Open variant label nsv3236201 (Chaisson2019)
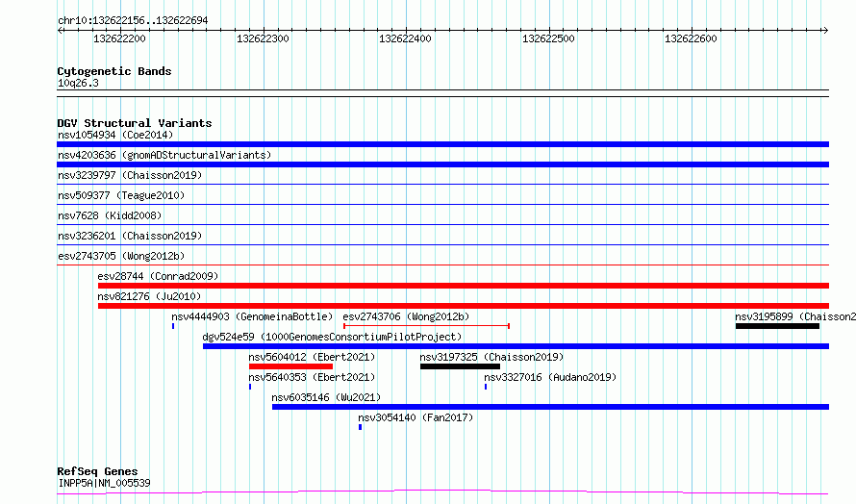The height and width of the screenshot is (504, 856). (130, 236)
